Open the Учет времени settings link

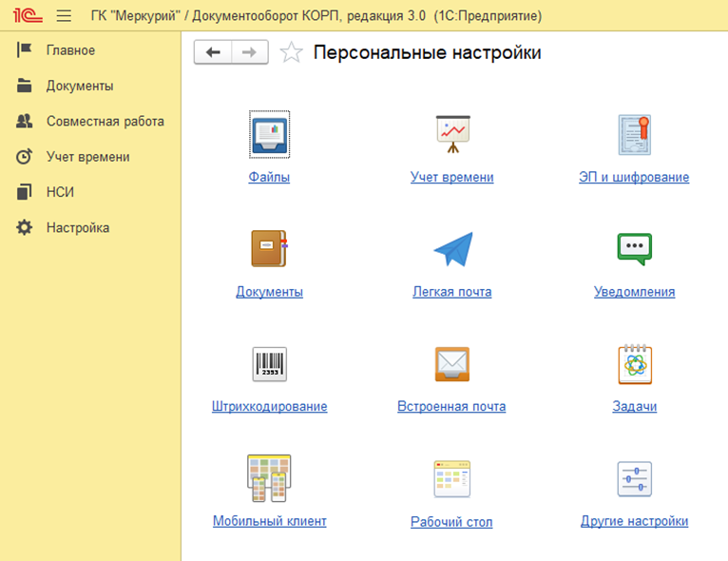click(452, 177)
